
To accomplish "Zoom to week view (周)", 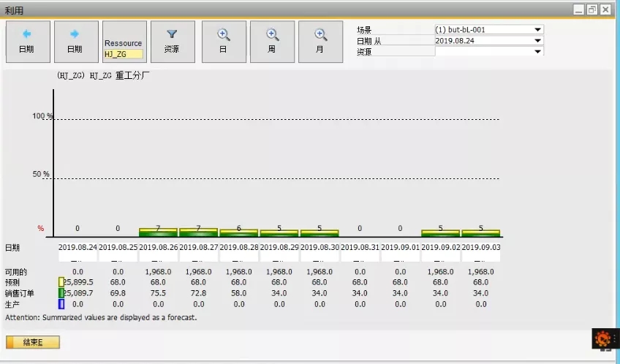I will 272,42.
